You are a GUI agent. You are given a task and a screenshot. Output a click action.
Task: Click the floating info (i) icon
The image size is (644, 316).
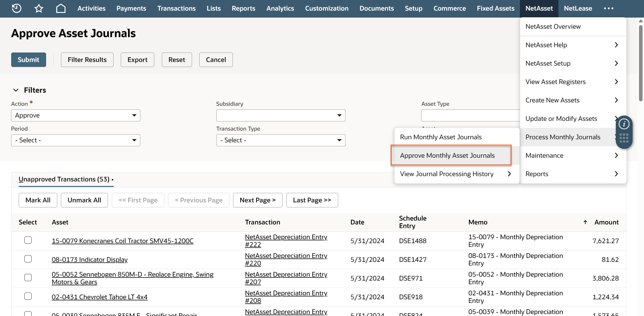(x=624, y=124)
